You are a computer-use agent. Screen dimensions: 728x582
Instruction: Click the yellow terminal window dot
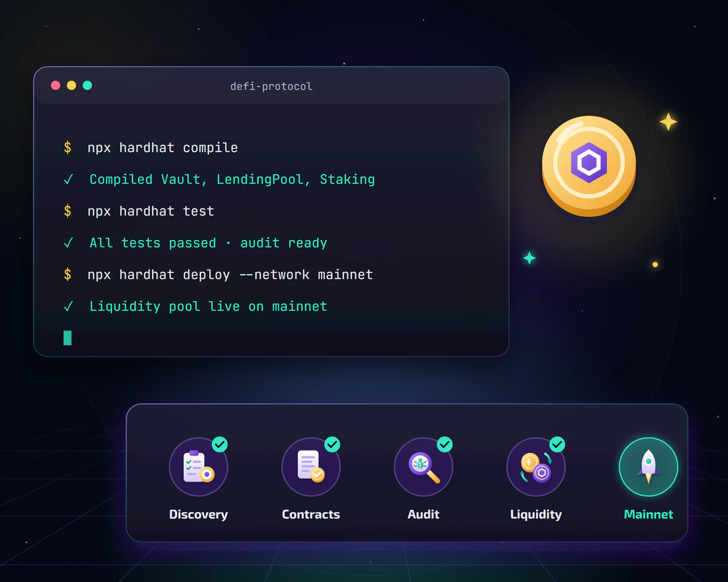(x=71, y=85)
